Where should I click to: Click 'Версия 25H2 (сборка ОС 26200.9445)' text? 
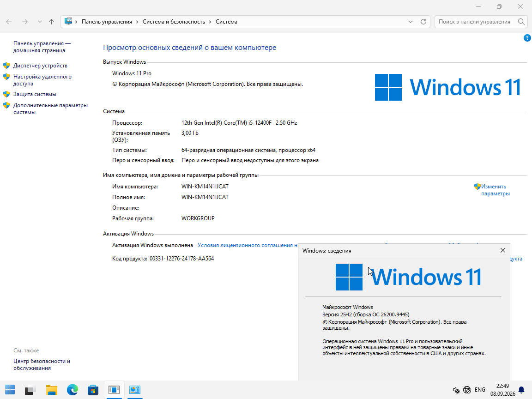[366, 314]
